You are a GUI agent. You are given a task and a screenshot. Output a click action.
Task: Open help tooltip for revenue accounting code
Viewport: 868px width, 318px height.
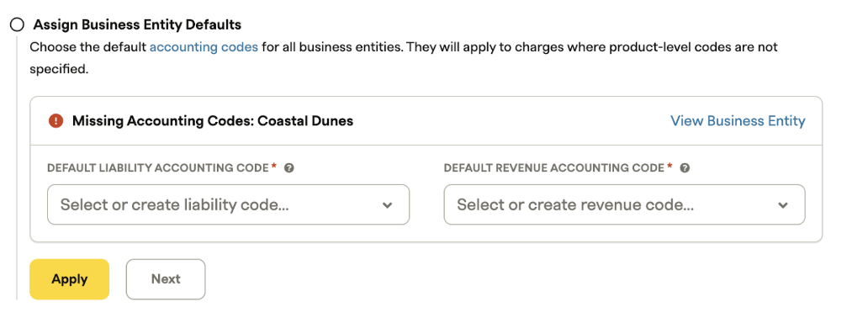[x=685, y=168]
